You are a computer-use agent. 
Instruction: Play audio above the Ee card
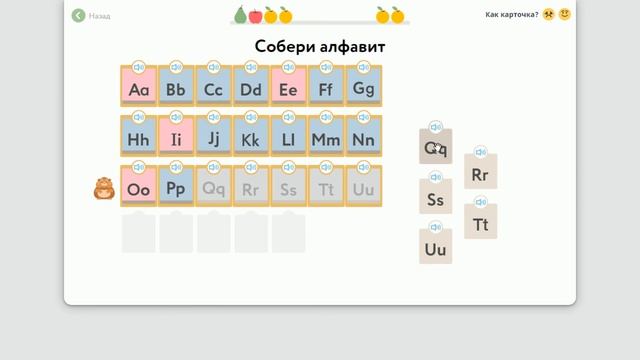[x=289, y=67]
